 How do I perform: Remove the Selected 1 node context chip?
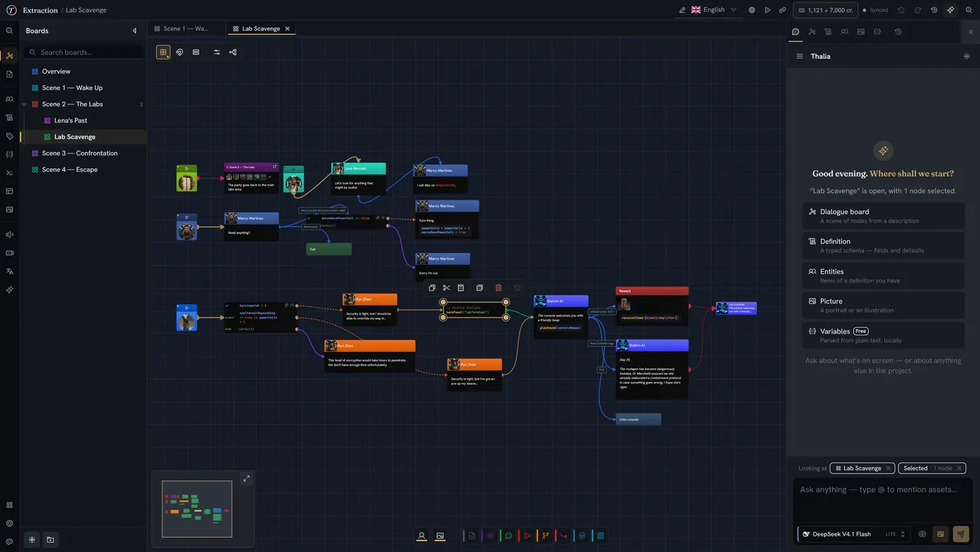(960, 468)
